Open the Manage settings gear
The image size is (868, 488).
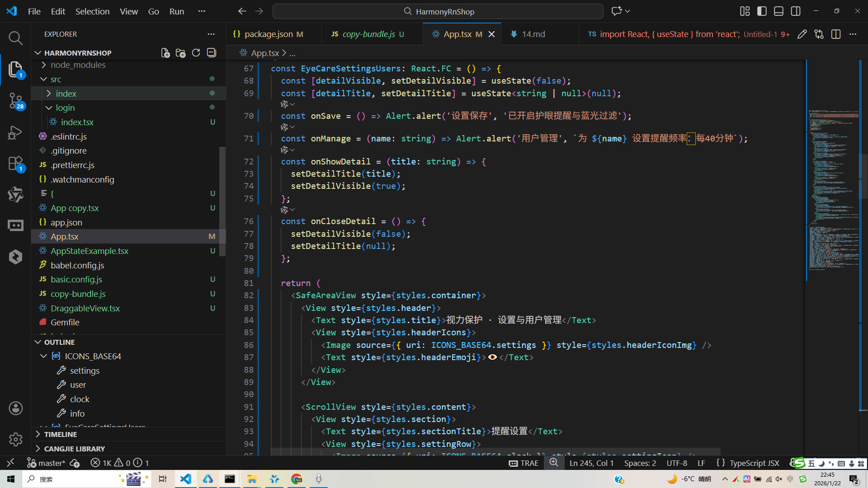(15, 439)
